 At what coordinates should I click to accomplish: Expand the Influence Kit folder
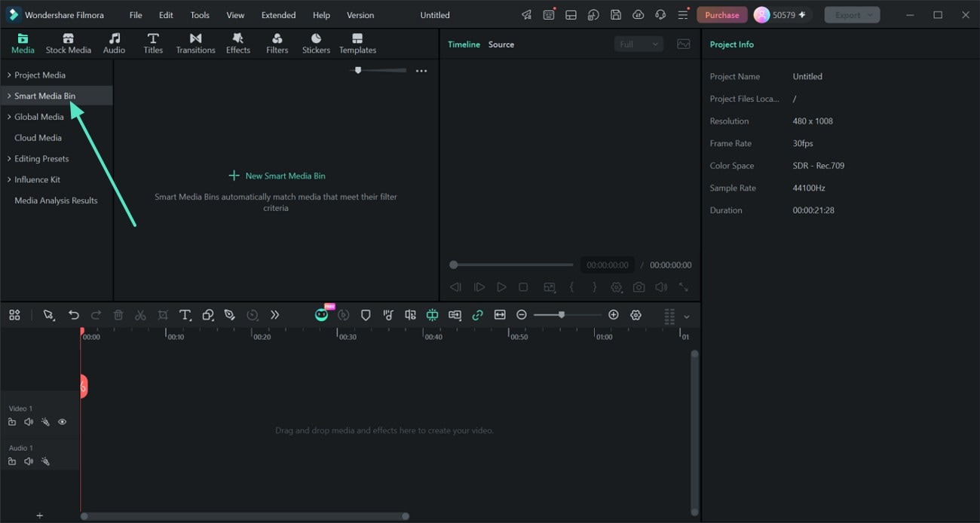pos(9,179)
